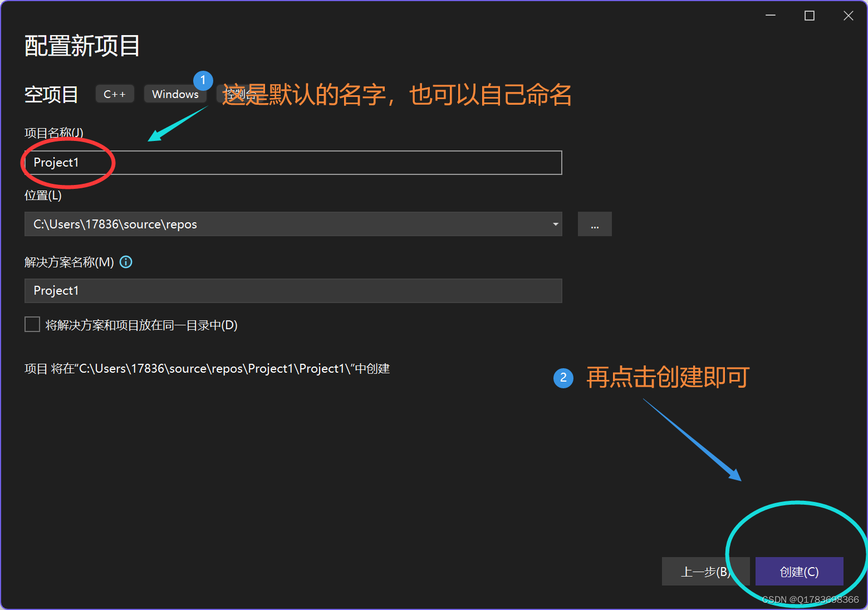Click the 配置新项目 heading
Image resolution: width=868 pixels, height=610 pixels.
(x=82, y=46)
